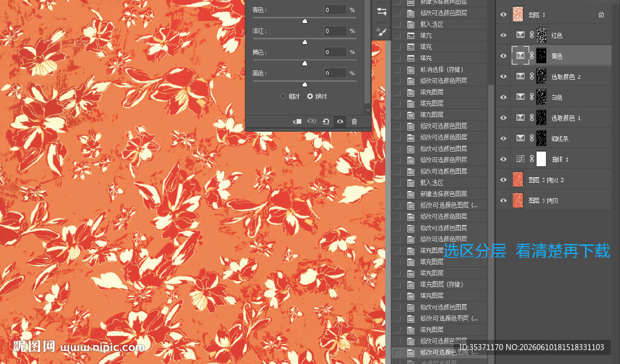Screen dimensions: 620x364
Task: Select layer named 细线条
Action: coord(560,138)
